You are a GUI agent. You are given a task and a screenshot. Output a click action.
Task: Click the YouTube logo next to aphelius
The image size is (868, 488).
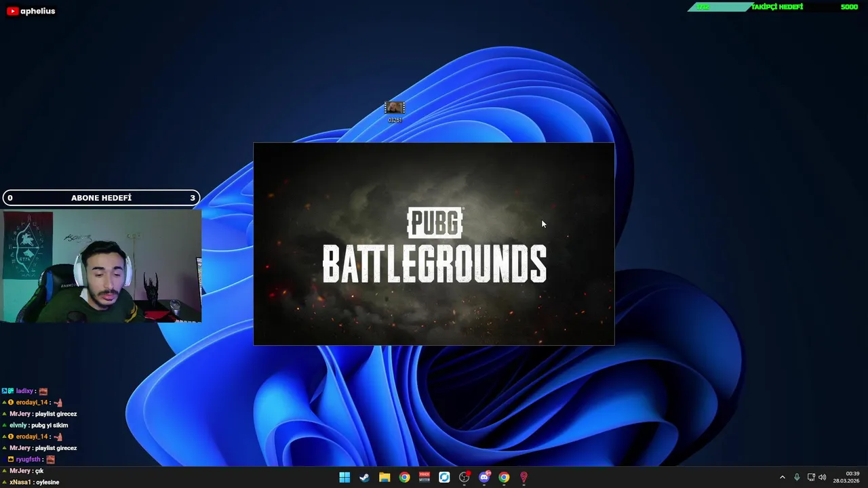pyautogui.click(x=12, y=11)
